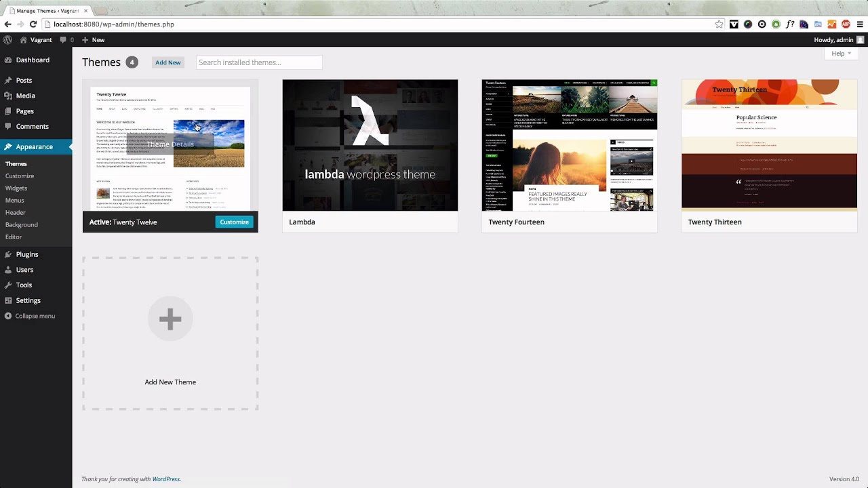Viewport: 868px width, 488px height.
Task: Open the Chrome hamburger menu
Action: [x=860, y=24]
